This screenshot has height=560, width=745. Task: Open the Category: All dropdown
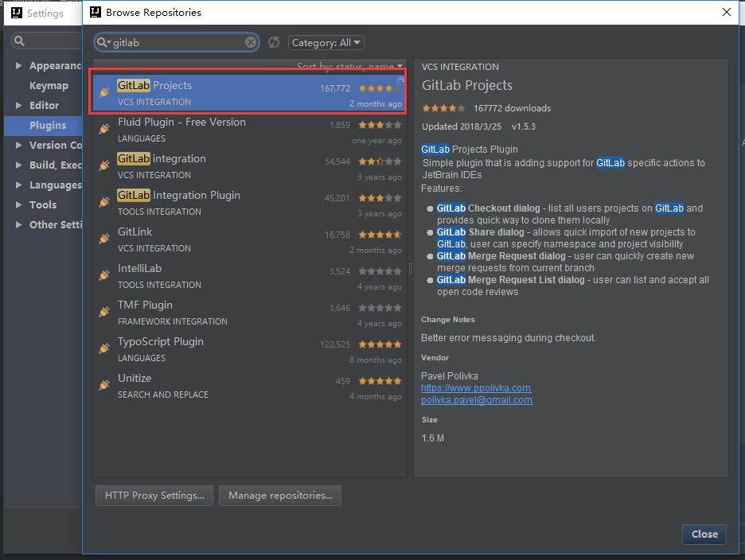click(x=326, y=43)
